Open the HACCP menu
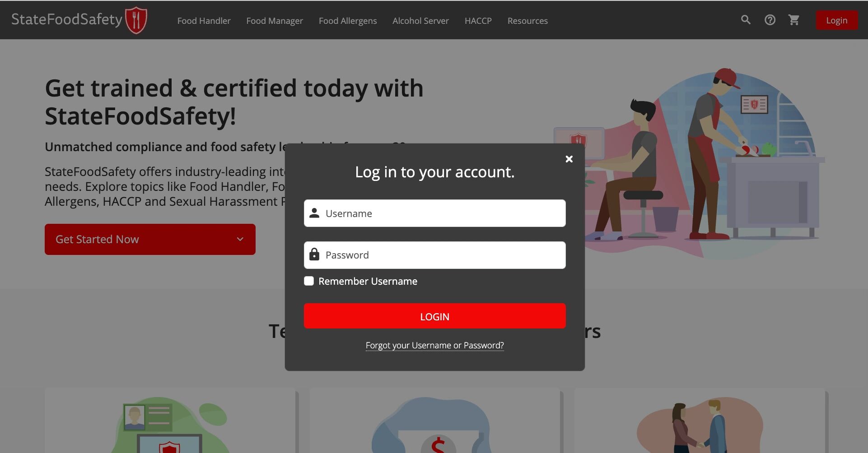This screenshot has width=868, height=453. [x=478, y=21]
